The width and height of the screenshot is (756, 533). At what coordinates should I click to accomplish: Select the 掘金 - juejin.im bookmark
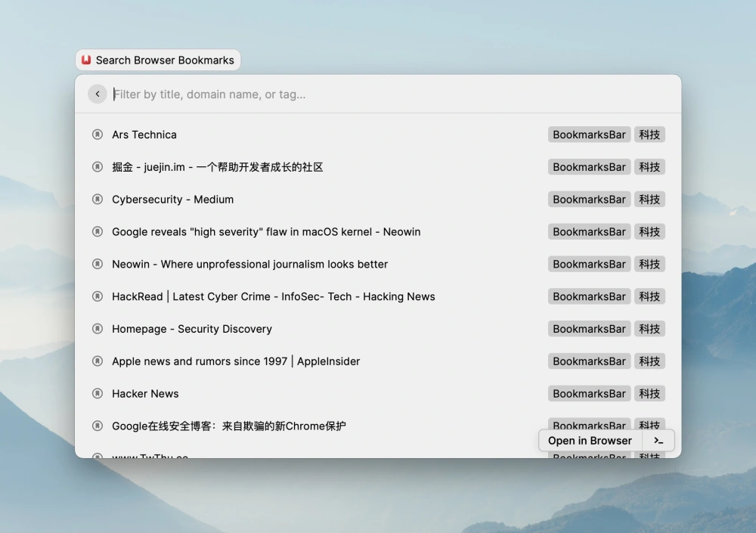pos(378,167)
